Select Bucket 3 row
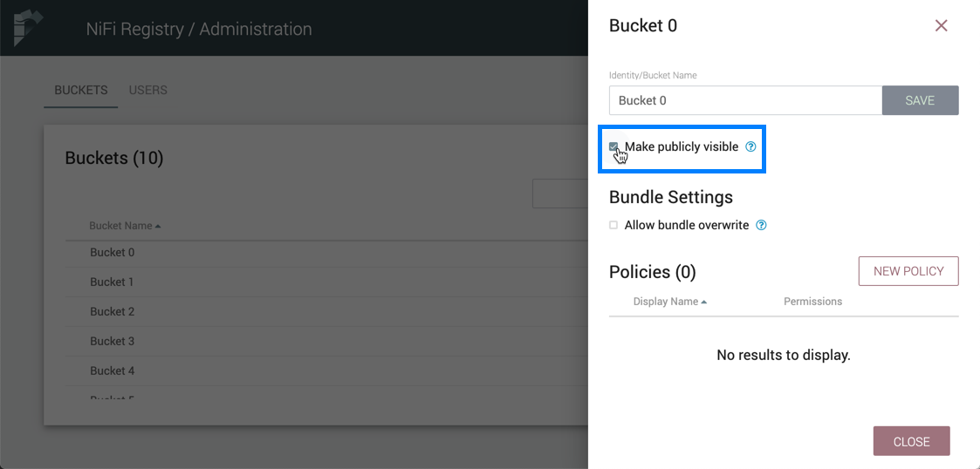The image size is (980, 469). [113, 342]
